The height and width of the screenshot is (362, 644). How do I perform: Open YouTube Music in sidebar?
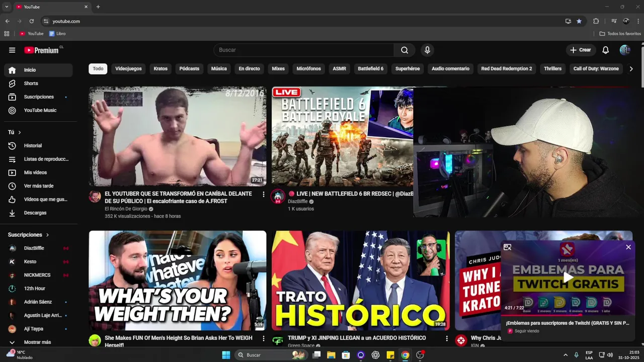38,110
